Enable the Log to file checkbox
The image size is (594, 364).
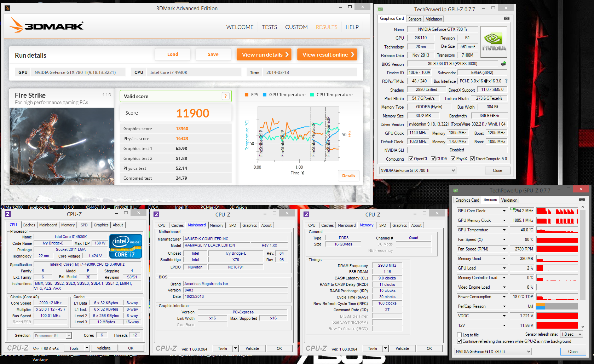460,335
